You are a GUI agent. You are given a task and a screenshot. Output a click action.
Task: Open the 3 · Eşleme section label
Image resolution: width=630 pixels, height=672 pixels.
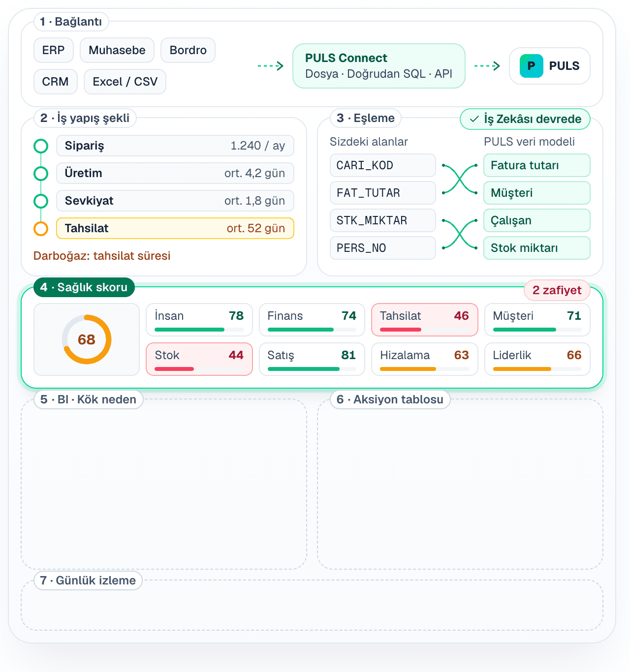[366, 118]
